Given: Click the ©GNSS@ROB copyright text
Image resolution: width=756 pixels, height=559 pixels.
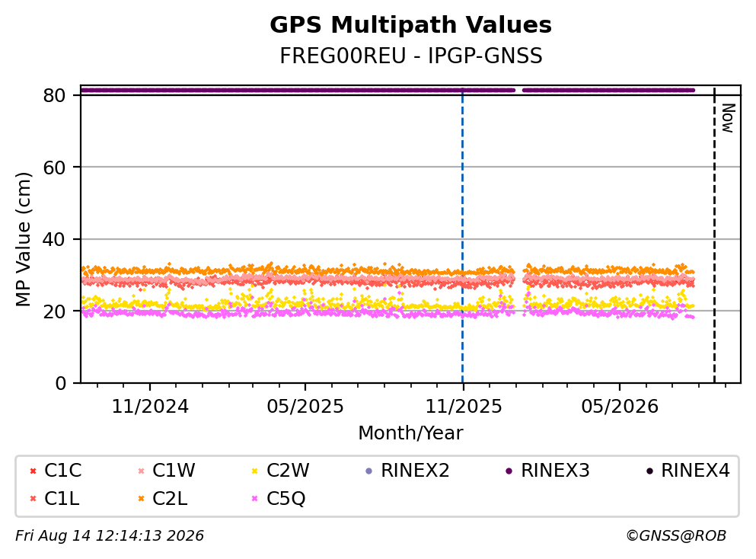Looking at the screenshot, I should coord(676,536).
